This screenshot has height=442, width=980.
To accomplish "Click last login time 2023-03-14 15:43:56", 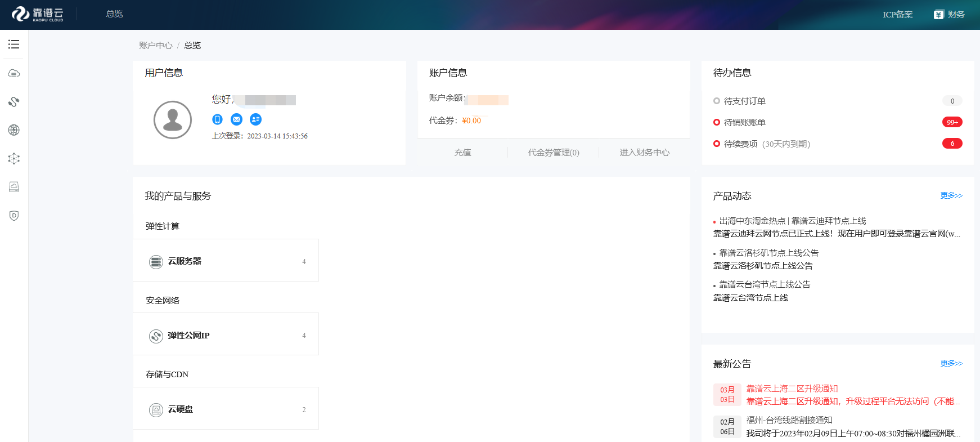I will coord(277,136).
